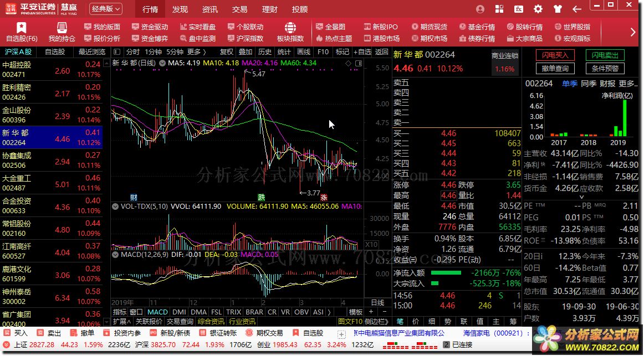Toggle chart panel layout icon left of 分时
Image resolution: width=644 pixels, height=356 pixels.
click(x=117, y=51)
